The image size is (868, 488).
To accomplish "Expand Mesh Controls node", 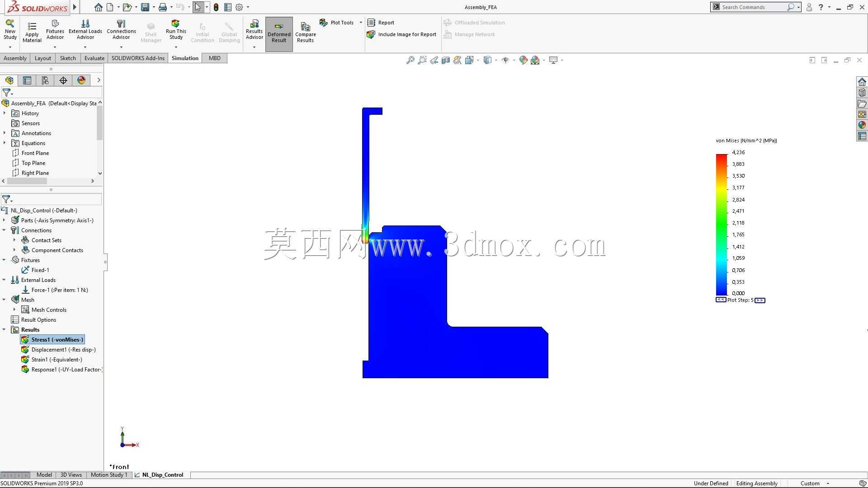I will 14,310.
